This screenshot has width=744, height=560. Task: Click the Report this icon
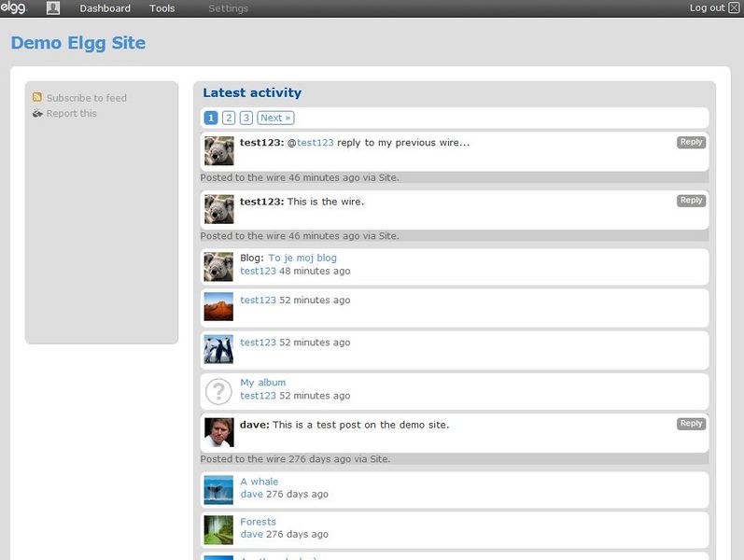(x=37, y=114)
